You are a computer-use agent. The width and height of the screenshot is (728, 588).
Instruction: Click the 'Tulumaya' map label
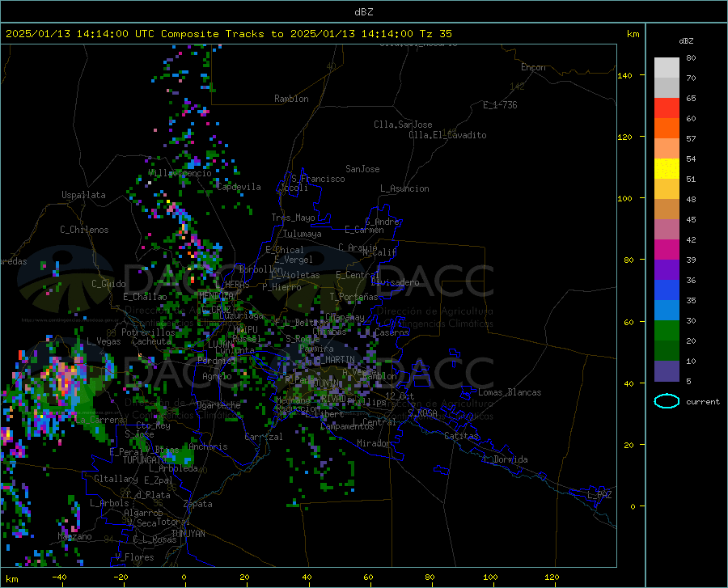(303, 234)
